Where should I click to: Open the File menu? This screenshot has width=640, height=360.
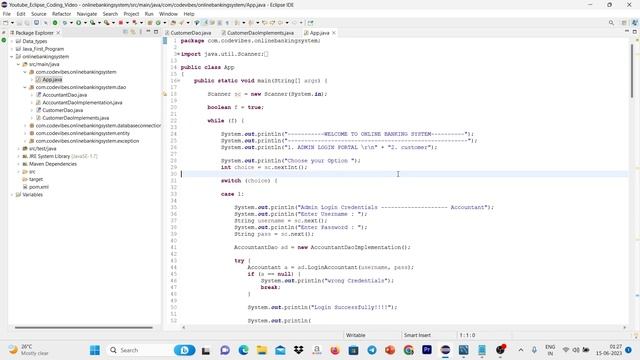pyautogui.click(x=7, y=14)
